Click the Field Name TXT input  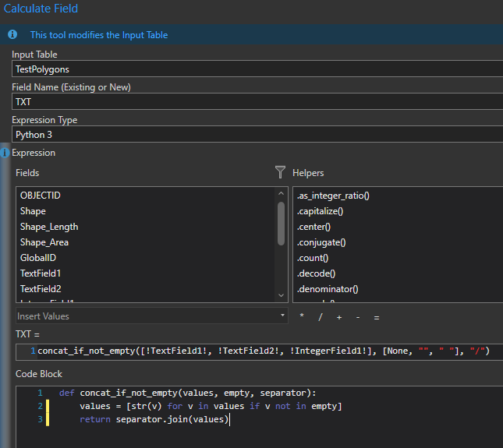(257, 102)
